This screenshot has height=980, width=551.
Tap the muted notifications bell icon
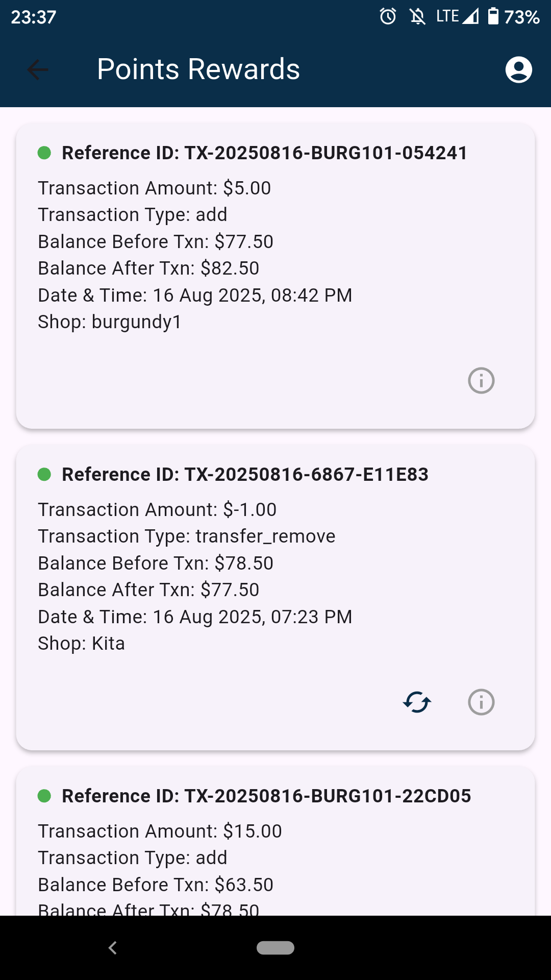[417, 17]
